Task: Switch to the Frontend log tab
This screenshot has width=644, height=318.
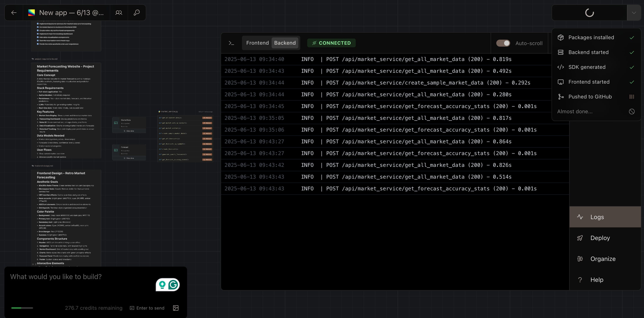Action: click(257, 43)
